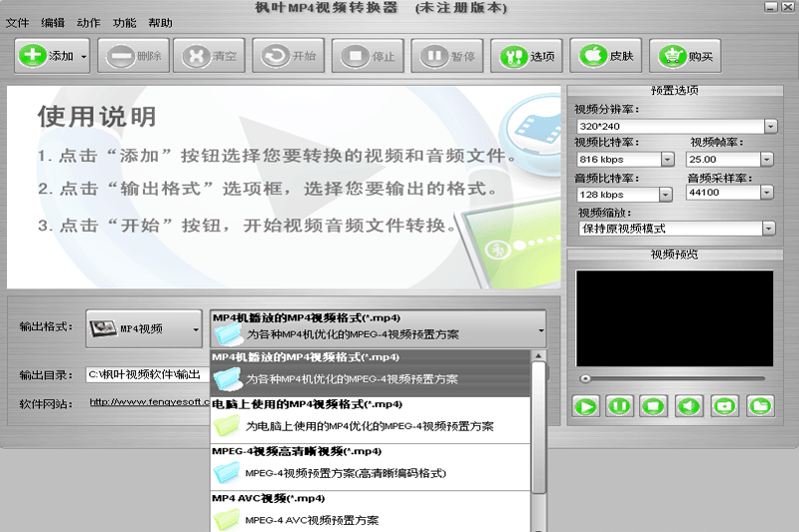The width and height of the screenshot is (799, 532).
Task: Click the 停止 (Stop) toolbar button
Action: tap(368, 56)
